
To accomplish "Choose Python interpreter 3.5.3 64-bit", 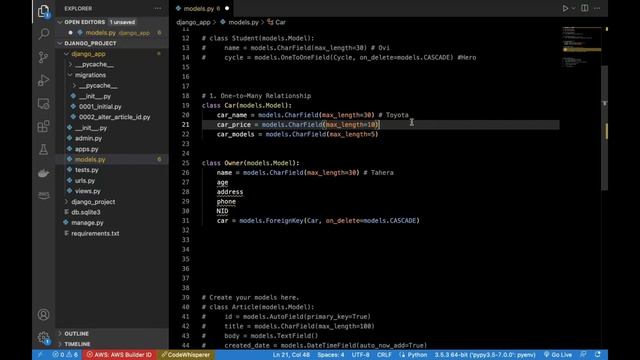I will coord(485,355).
